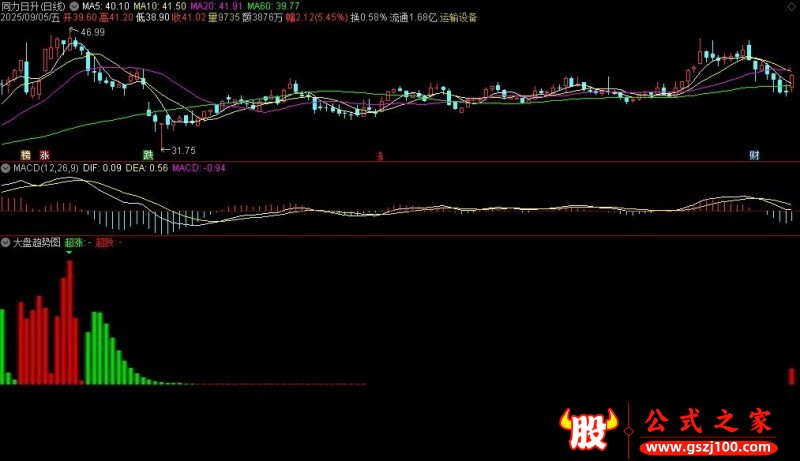Click the DIF: 0.09 value
The image size is (800, 461).
(102, 168)
